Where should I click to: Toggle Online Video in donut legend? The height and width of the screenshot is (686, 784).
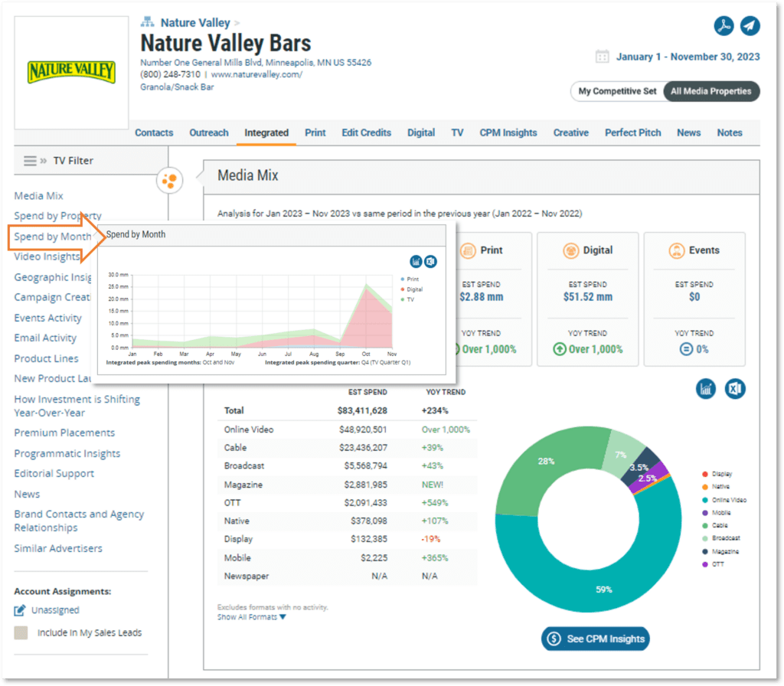pyautogui.click(x=724, y=499)
